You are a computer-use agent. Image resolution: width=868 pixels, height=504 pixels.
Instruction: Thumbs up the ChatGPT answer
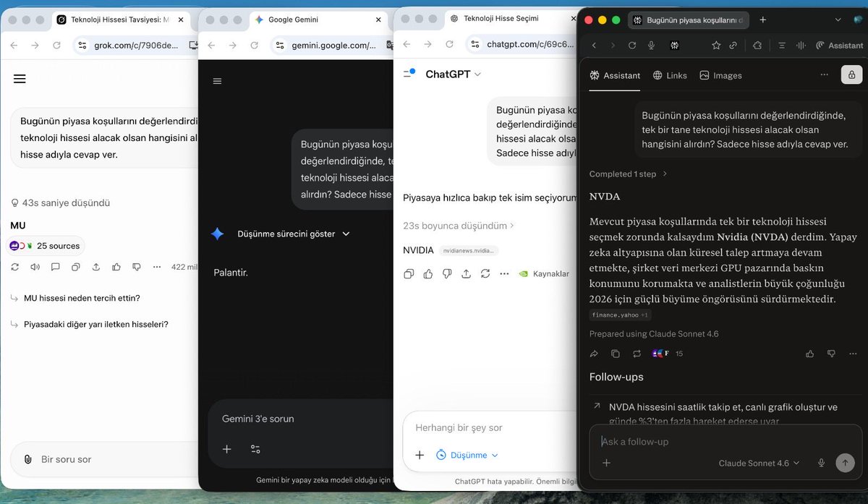428,274
